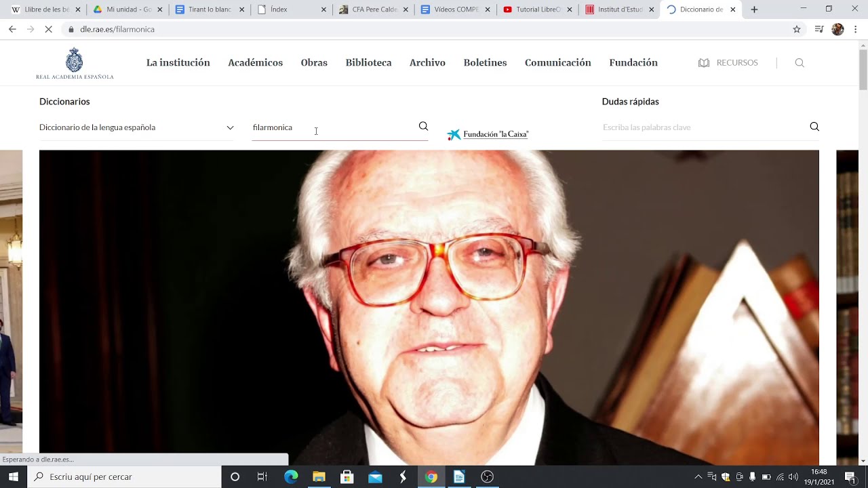Open the Fundación la Caixa link

tap(488, 134)
